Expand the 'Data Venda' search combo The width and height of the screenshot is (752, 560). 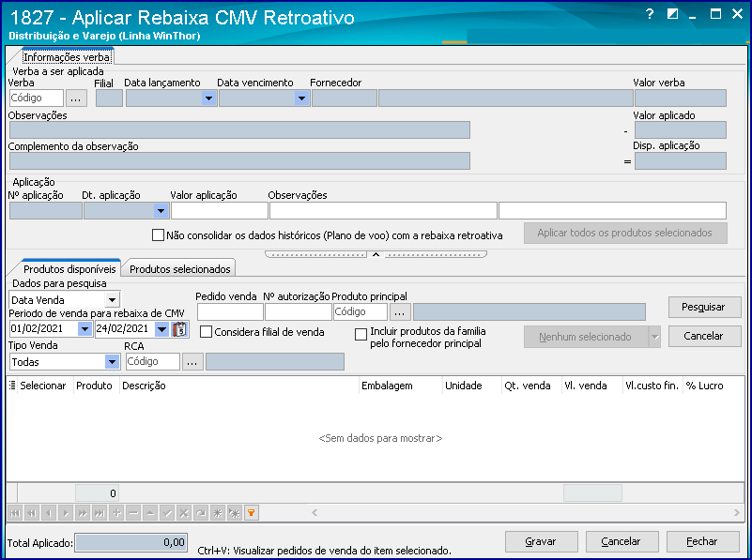[112, 300]
